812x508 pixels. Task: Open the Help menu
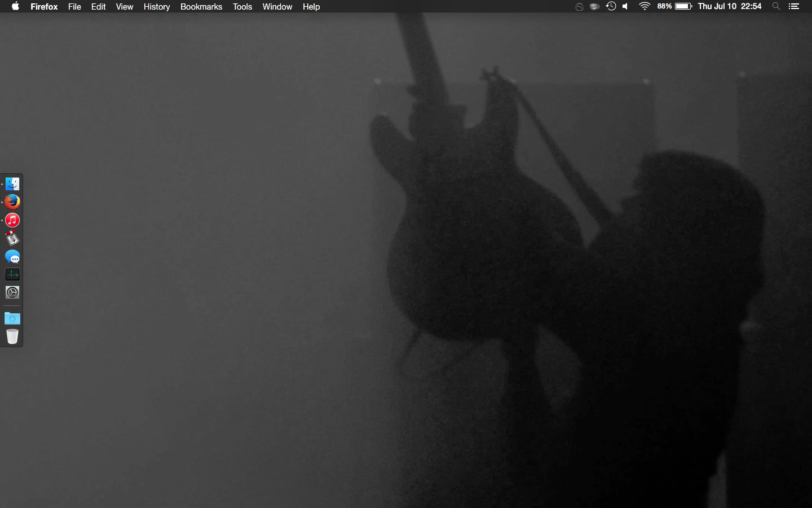311,7
